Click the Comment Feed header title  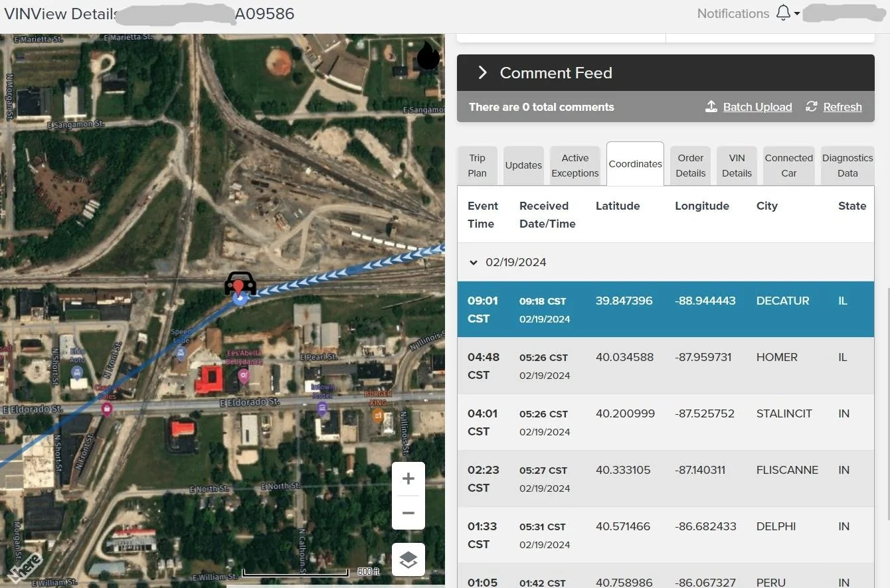(x=556, y=73)
